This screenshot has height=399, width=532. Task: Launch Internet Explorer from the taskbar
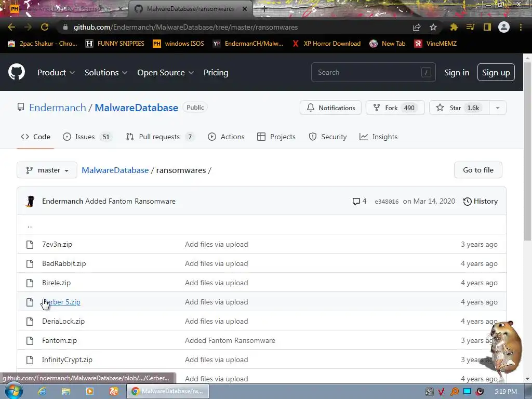[x=42, y=391]
